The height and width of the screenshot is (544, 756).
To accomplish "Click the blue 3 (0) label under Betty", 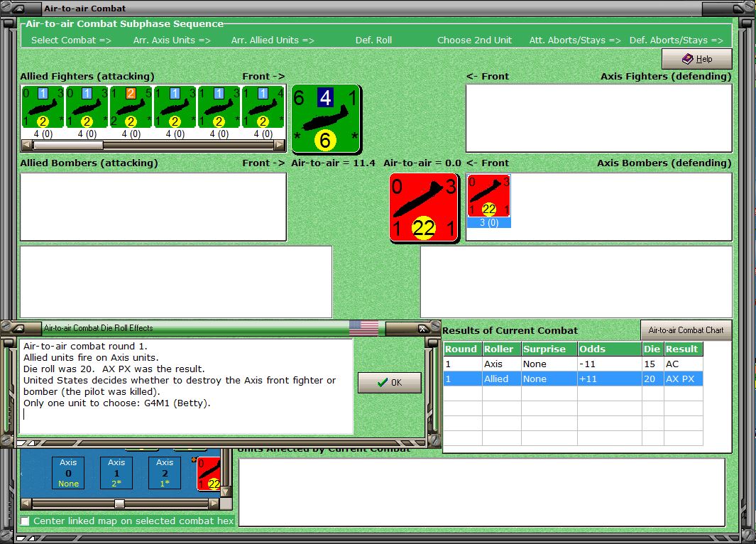I will 489,223.
